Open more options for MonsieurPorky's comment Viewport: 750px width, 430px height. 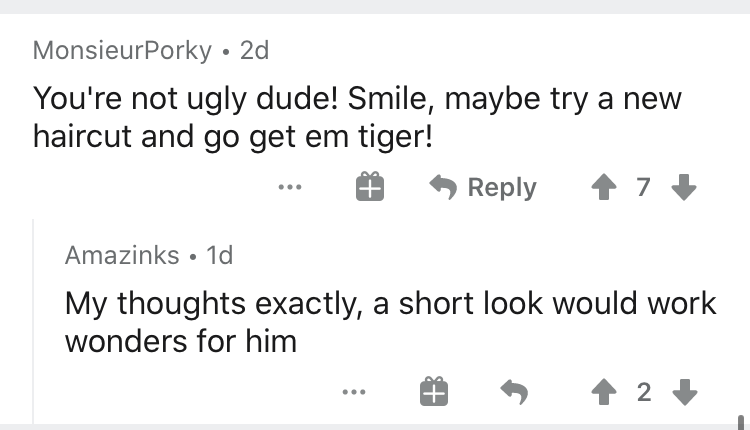[x=291, y=187]
